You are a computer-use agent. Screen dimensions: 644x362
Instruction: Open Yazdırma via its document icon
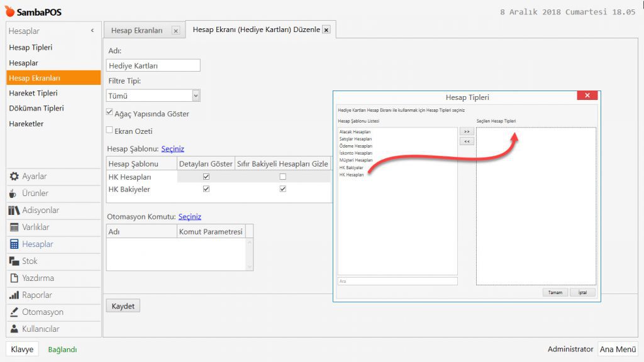[x=14, y=278]
